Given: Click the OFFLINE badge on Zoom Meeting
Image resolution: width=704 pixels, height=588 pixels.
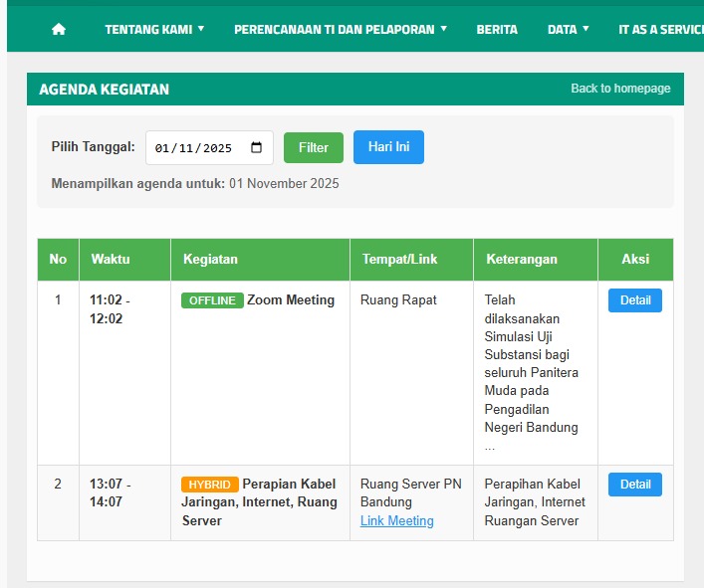Looking at the screenshot, I should point(212,300).
